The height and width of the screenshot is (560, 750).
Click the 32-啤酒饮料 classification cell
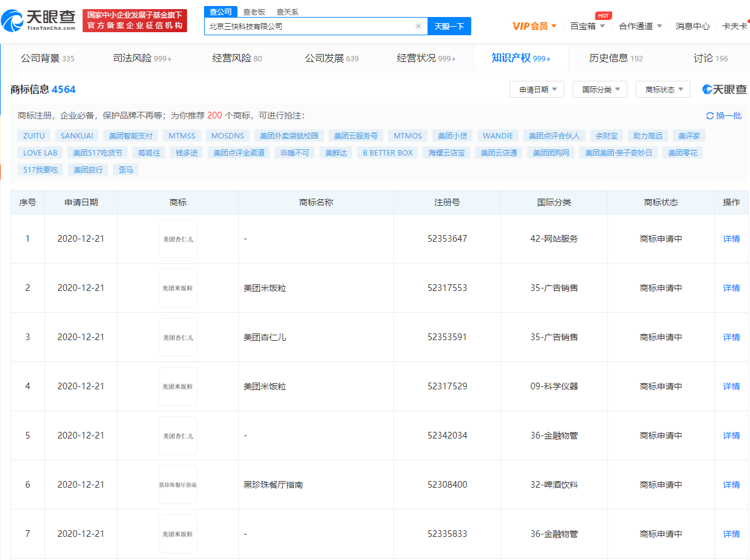tap(554, 485)
